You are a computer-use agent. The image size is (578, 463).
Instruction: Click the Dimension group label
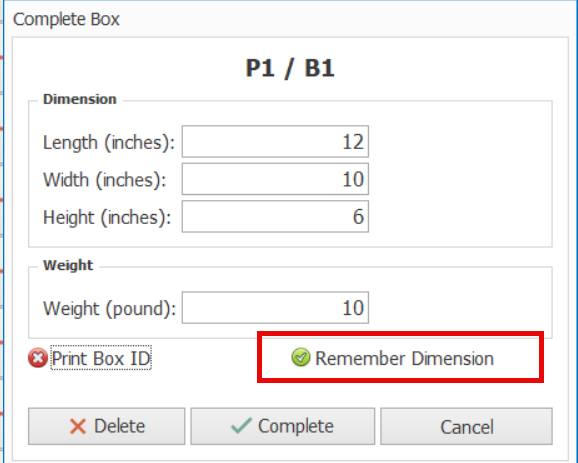(x=80, y=99)
